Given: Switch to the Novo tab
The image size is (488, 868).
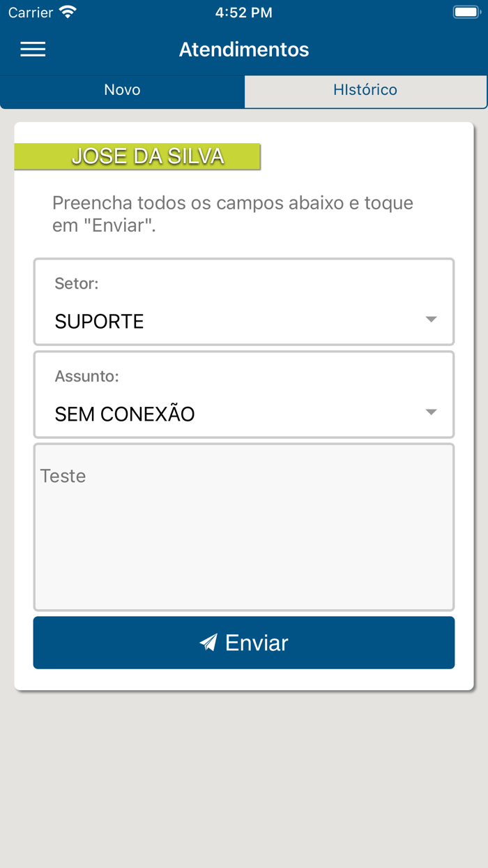Looking at the screenshot, I should (x=122, y=90).
